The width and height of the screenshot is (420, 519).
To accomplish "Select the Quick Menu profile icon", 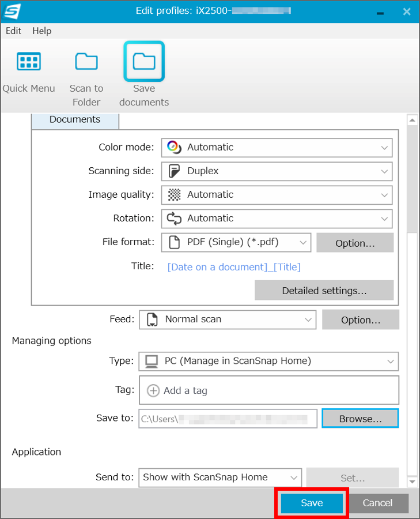I will (x=29, y=62).
